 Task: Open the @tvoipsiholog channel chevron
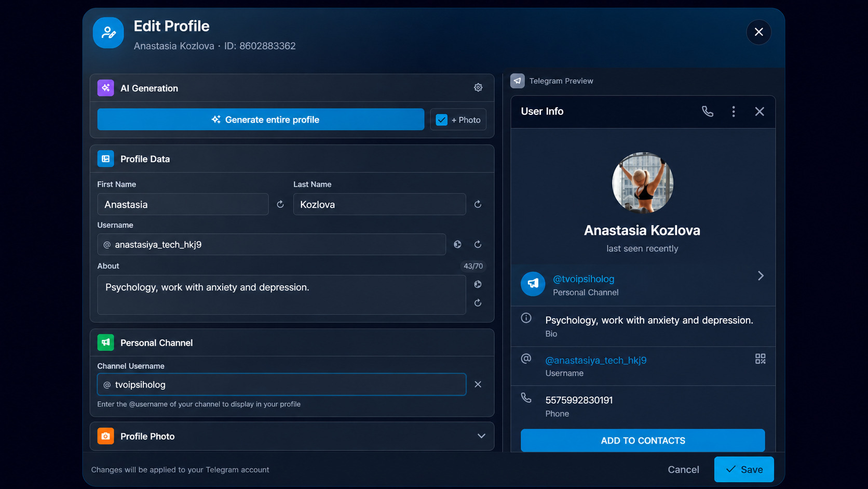click(761, 276)
